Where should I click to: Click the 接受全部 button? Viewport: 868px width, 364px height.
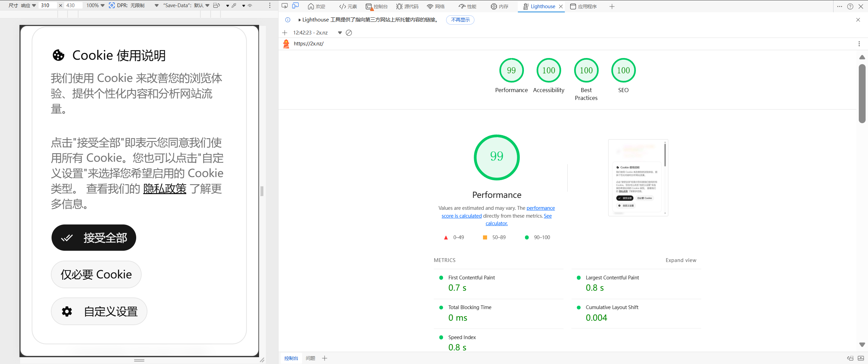click(94, 238)
